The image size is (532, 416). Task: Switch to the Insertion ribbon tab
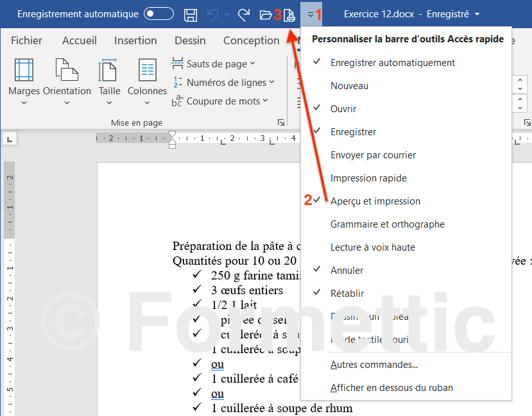click(x=135, y=40)
